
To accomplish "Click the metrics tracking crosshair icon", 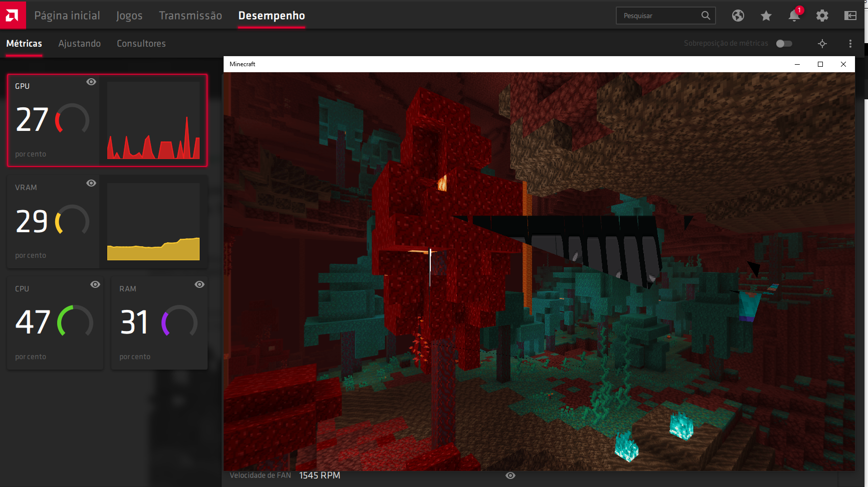I will [822, 44].
